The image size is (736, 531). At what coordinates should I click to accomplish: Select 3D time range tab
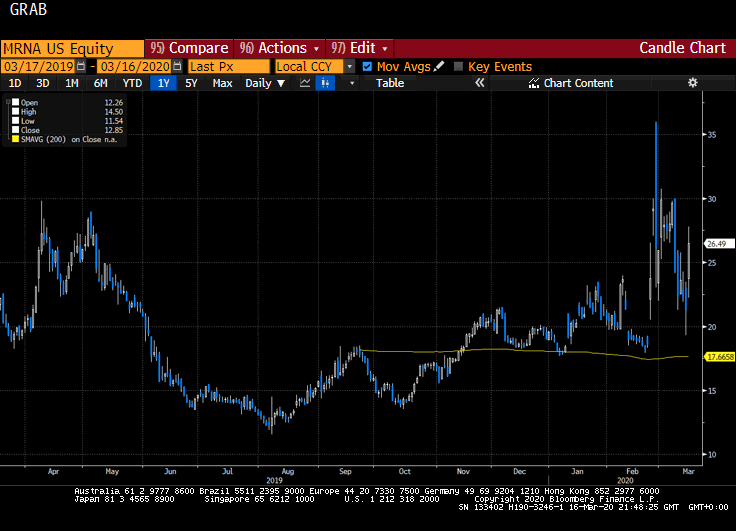(x=43, y=83)
